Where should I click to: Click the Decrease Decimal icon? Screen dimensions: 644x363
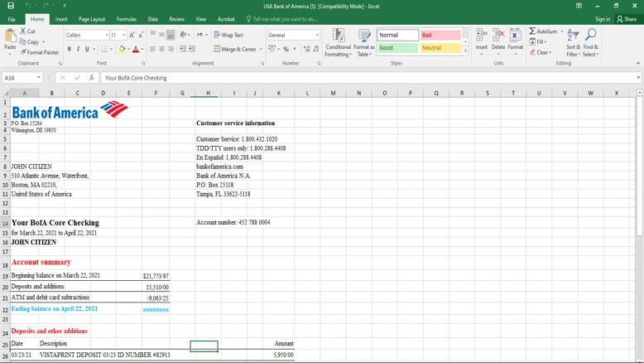[316, 49]
